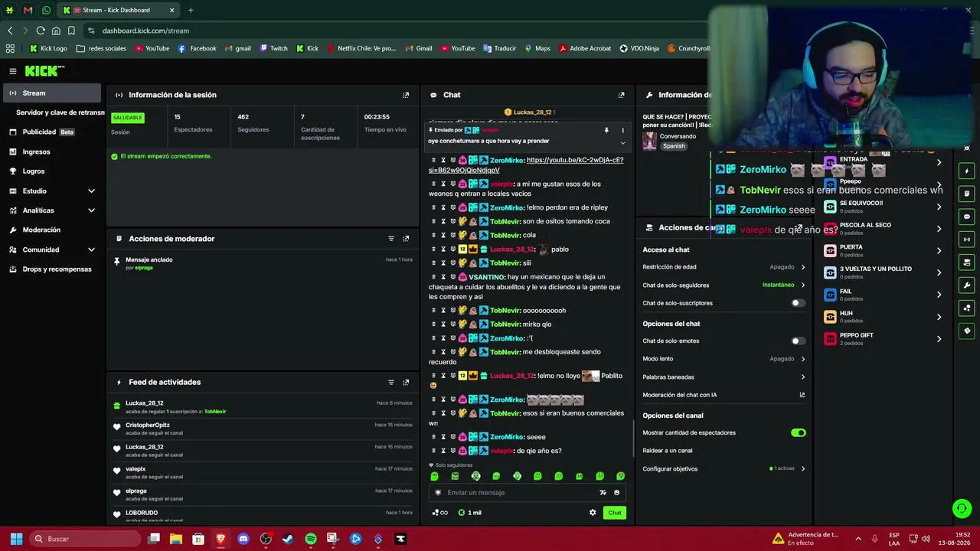This screenshot has height=551, width=980.
Task: Open the Adobe Acrobat bookmark
Action: pos(585,48)
